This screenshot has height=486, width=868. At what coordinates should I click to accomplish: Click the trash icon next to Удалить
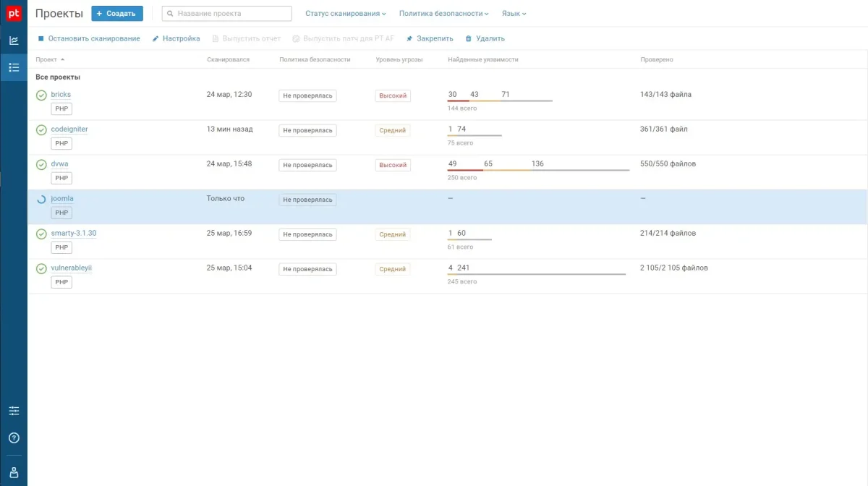click(468, 38)
